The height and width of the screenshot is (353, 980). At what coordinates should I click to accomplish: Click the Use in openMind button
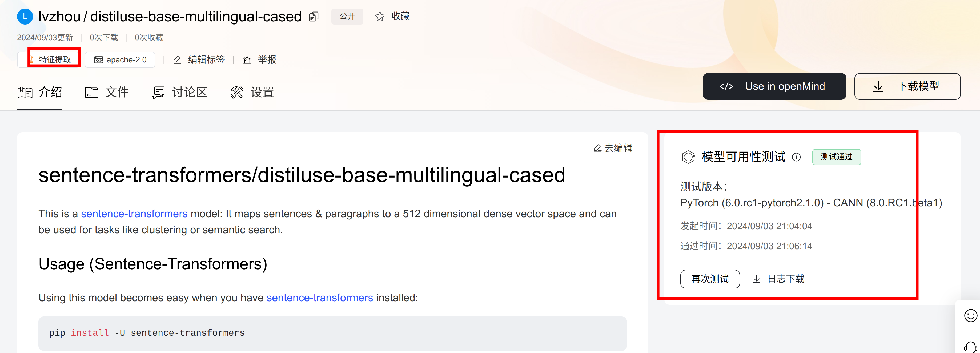[774, 86]
